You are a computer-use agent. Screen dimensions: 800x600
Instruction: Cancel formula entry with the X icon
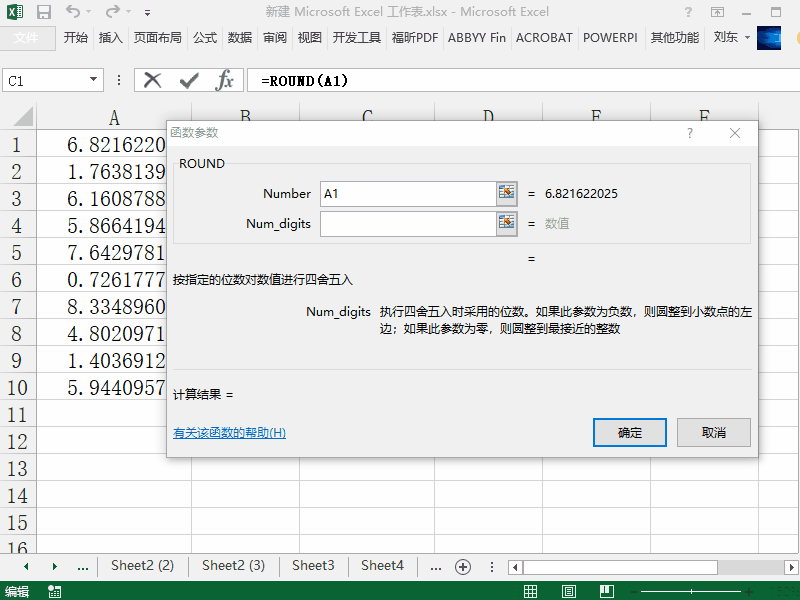[x=152, y=80]
